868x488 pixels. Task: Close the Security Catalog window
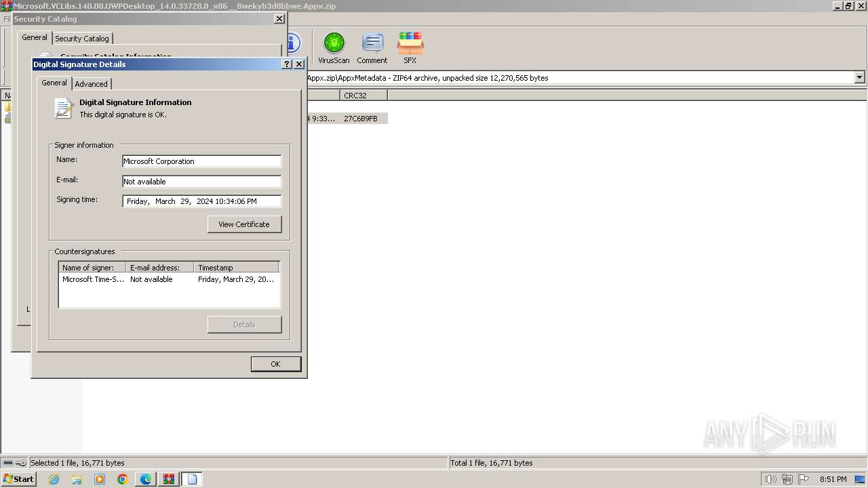pos(279,19)
